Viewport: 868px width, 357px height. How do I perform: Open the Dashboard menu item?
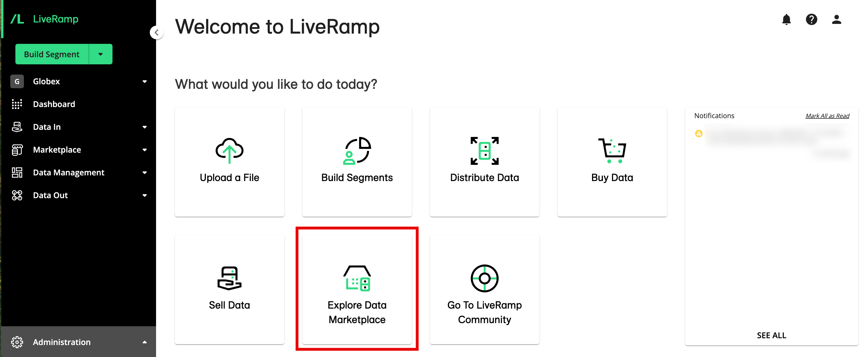pyautogui.click(x=54, y=104)
